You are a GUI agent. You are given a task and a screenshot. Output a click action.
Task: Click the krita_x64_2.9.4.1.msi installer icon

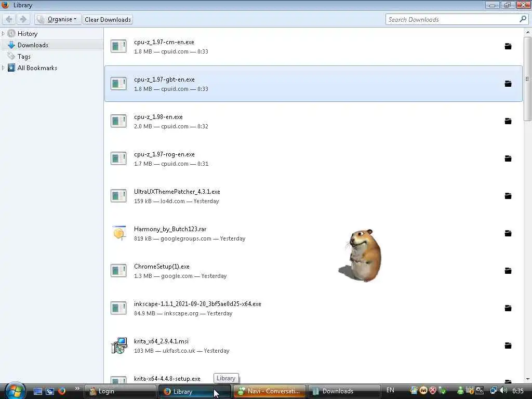click(x=119, y=345)
